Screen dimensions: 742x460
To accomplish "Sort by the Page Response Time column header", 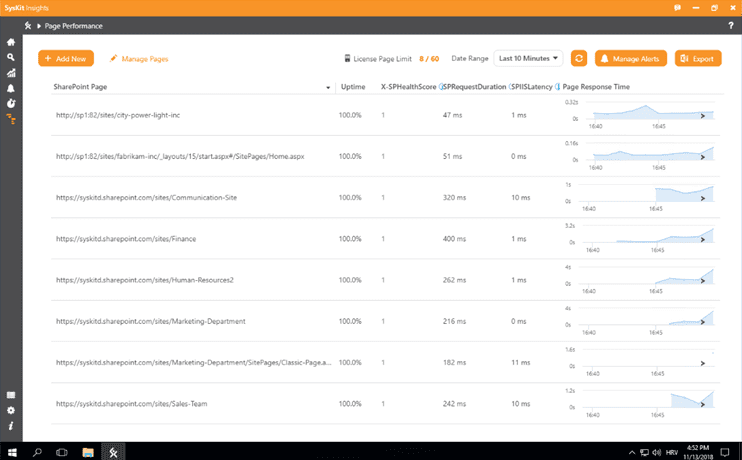I will coord(596,87).
